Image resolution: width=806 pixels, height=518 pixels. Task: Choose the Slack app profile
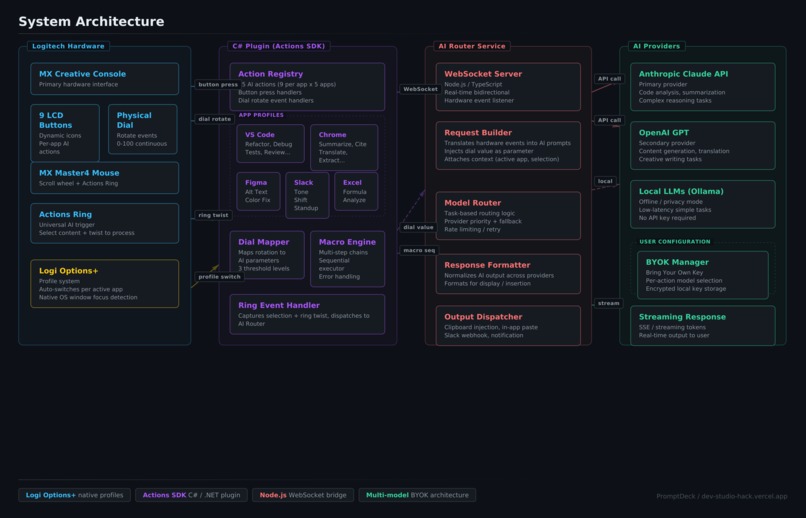tap(307, 195)
